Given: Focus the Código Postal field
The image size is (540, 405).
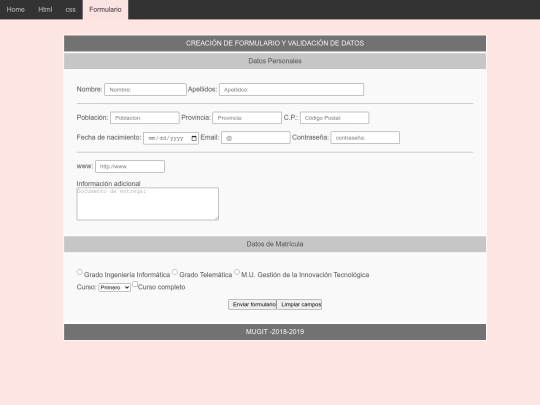Looking at the screenshot, I should 334,118.
